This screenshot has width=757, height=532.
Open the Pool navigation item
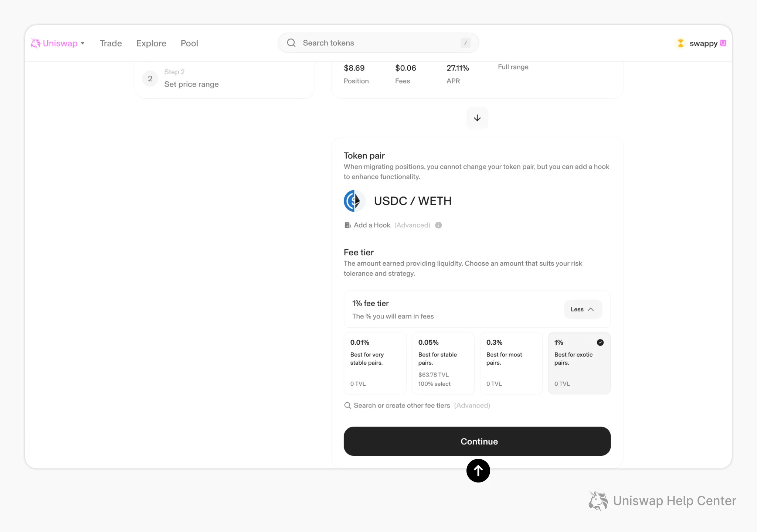click(x=189, y=43)
